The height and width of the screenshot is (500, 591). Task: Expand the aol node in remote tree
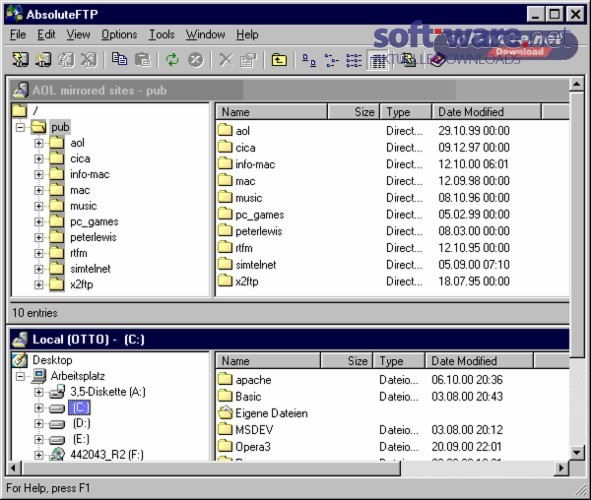click(38, 143)
